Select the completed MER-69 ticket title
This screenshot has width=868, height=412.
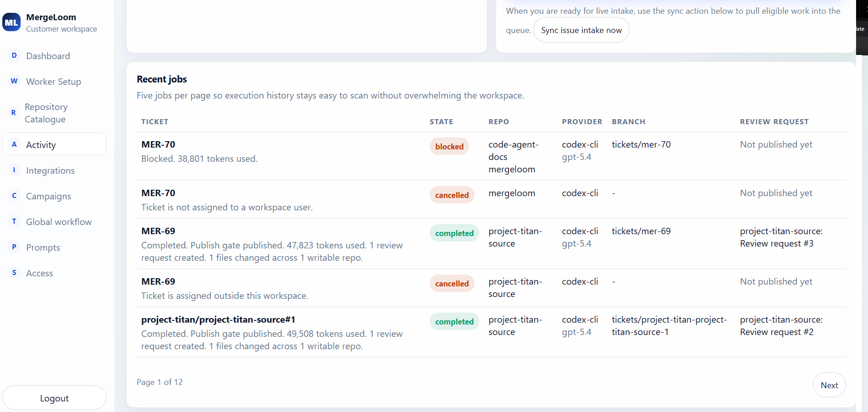158,231
